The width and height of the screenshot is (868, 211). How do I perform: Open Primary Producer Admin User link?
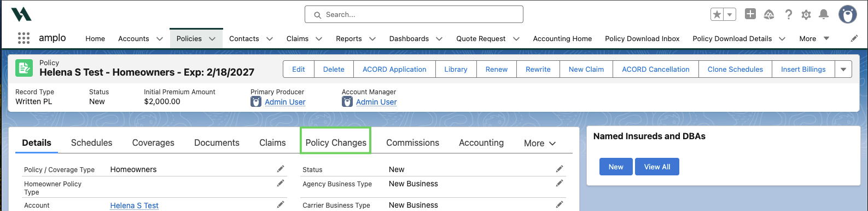pos(285,102)
